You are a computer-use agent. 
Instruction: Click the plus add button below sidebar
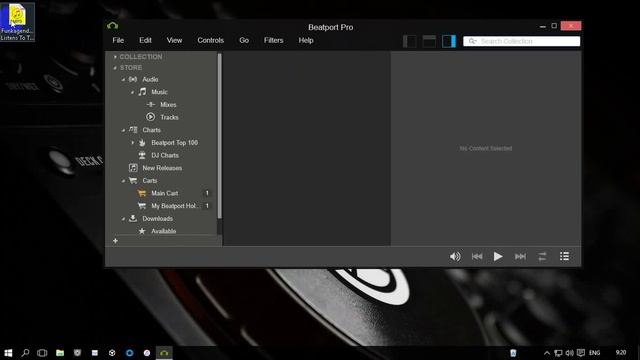point(115,241)
